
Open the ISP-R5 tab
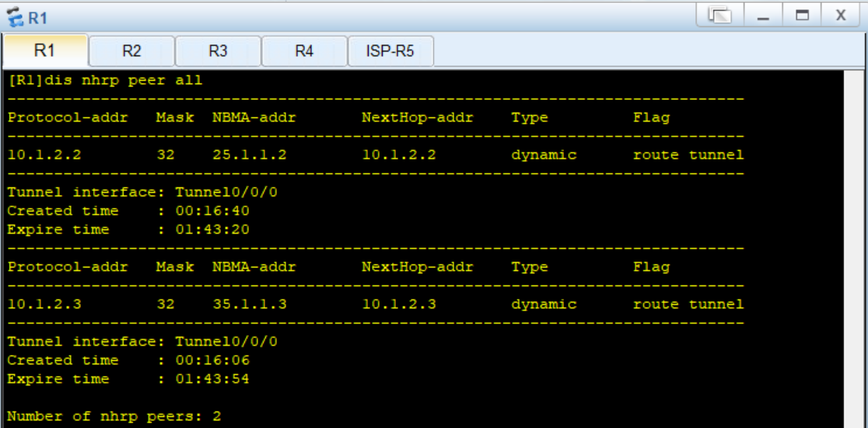[390, 51]
